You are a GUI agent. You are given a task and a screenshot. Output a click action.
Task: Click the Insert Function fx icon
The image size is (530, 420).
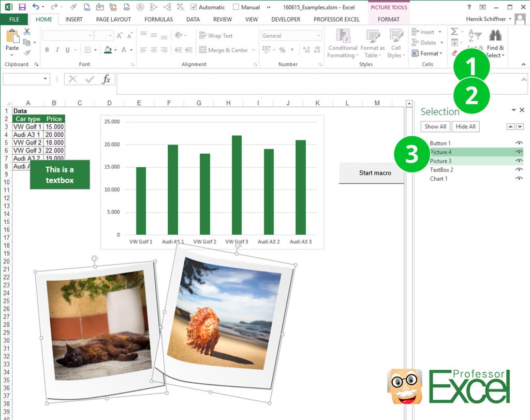point(106,79)
